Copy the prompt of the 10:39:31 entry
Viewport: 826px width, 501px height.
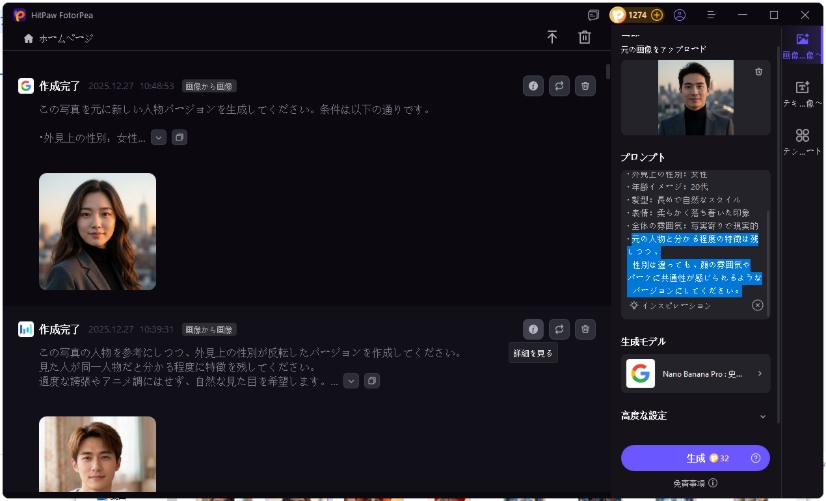point(371,381)
